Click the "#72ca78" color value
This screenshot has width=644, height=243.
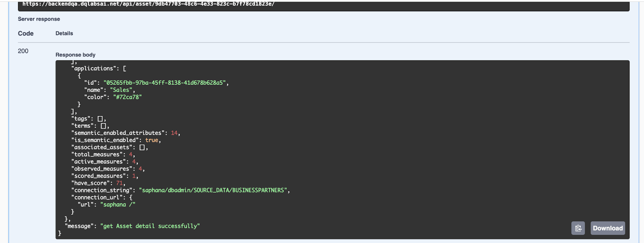click(x=128, y=97)
